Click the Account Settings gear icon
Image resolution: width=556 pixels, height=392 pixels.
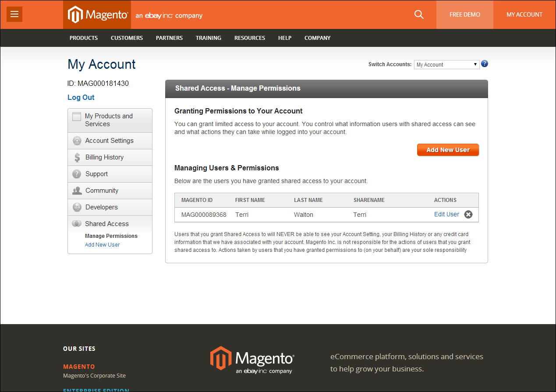(x=77, y=141)
